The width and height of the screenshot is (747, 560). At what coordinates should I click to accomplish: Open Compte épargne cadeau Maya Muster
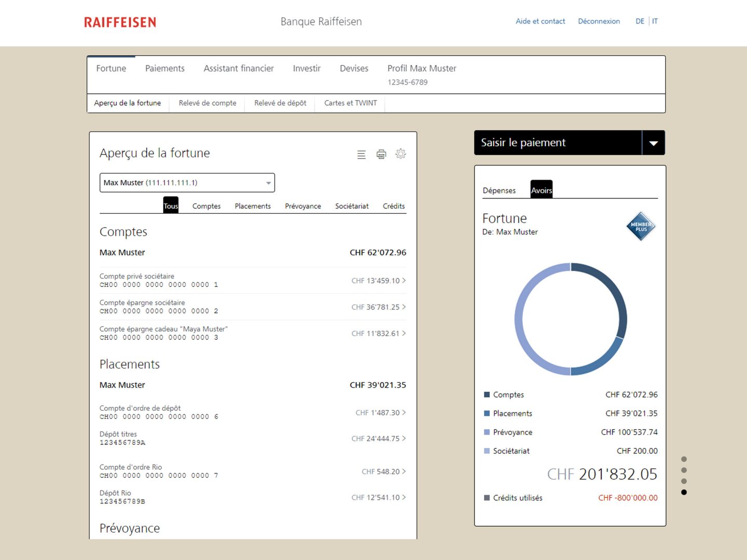pos(253,333)
